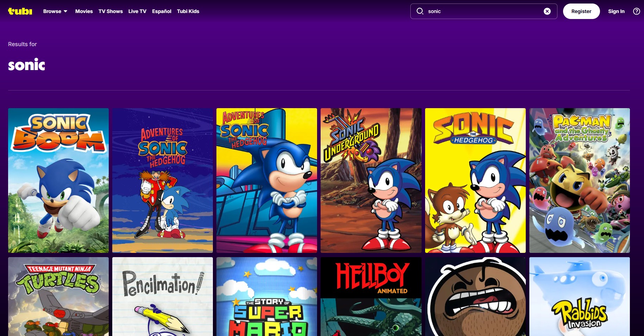Screen dimensions: 644x336
Task: Expand the Browse dropdown menu
Action: pos(55,11)
